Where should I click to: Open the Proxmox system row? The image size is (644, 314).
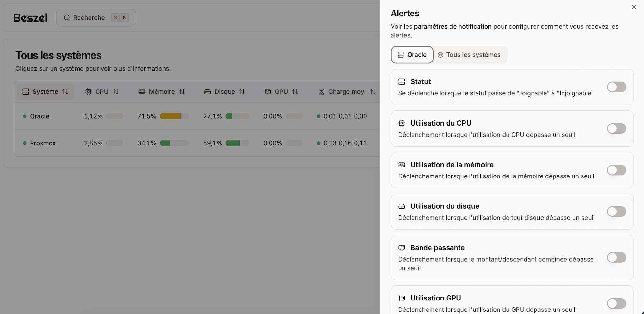pyautogui.click(x=43, y=143)
